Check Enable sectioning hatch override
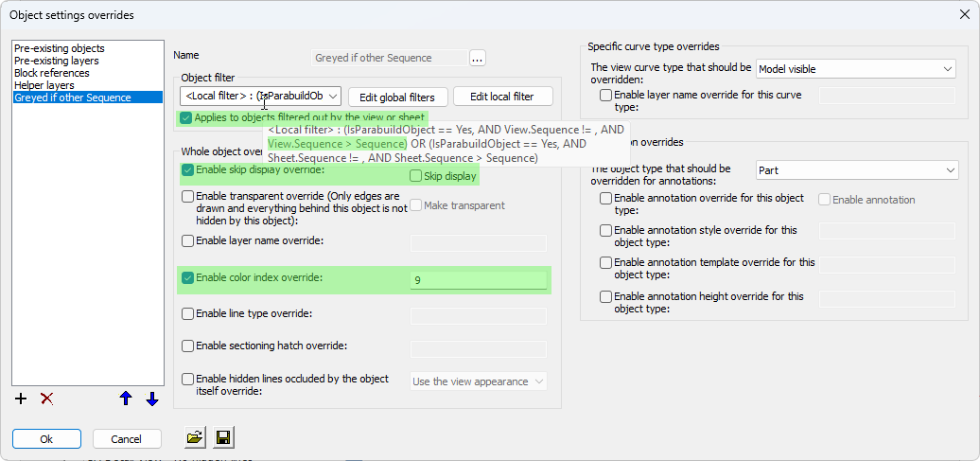Viewport: 980px width, 461px height. [x=188, y=346]
